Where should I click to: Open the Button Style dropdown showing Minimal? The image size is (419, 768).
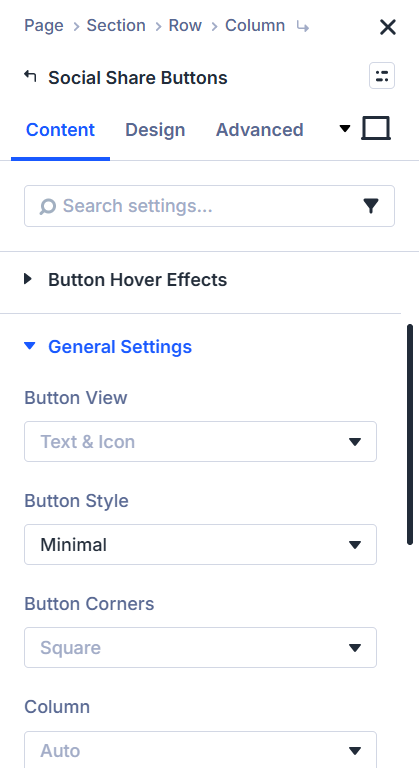coord(200,544)
